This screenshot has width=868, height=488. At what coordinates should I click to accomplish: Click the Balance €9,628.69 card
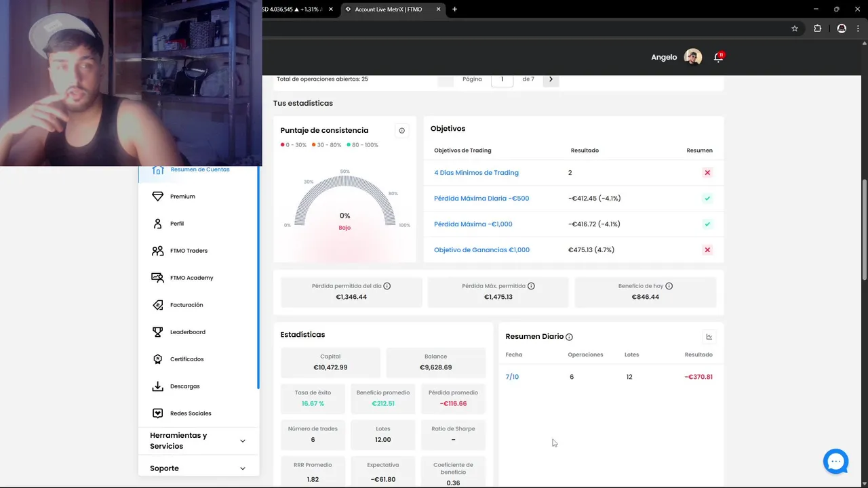tap(436, 362)
